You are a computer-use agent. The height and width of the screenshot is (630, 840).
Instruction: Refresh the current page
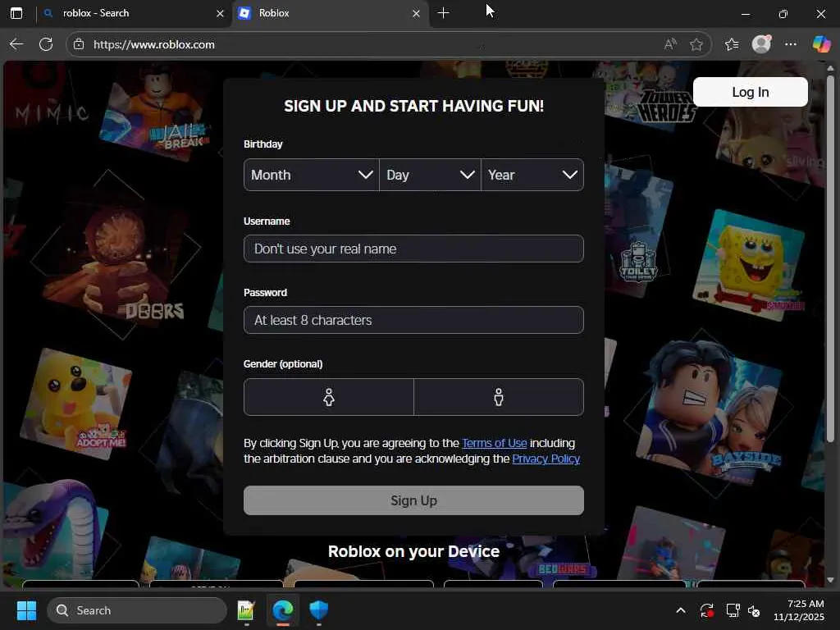[x=46, y=44]
